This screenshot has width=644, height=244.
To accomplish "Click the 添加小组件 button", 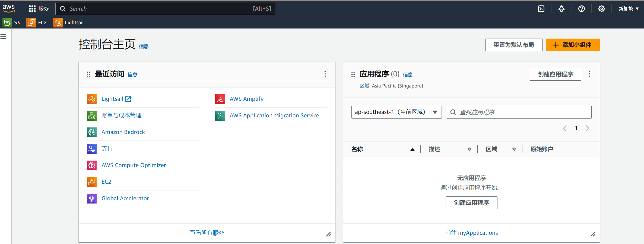I will coord(572,45).
